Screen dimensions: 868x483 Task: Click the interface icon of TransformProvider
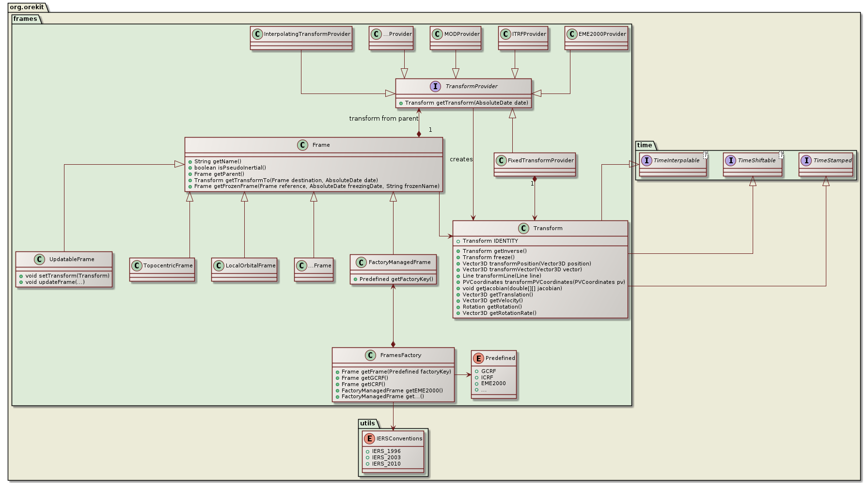(x=435, y=86)
